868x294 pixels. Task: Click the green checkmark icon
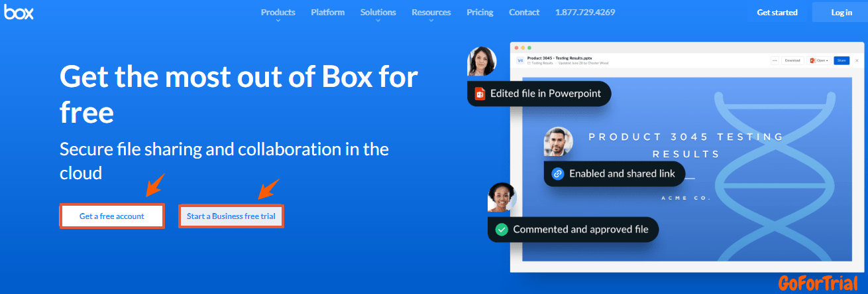click(502, 230)
